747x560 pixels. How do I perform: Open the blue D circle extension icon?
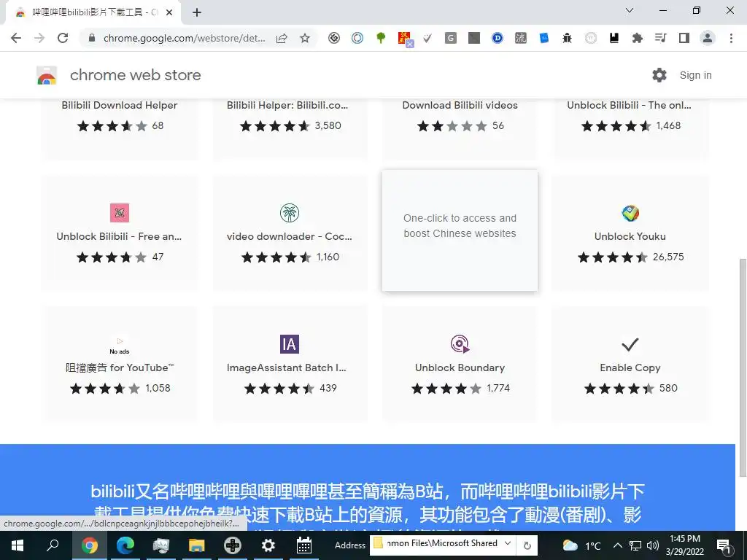coord(498,38)
